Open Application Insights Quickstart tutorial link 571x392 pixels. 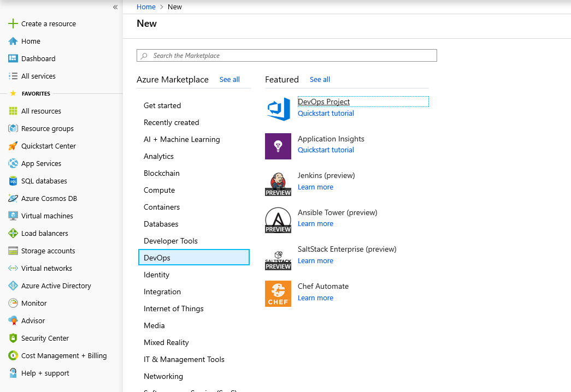click(x=326, y=150)
